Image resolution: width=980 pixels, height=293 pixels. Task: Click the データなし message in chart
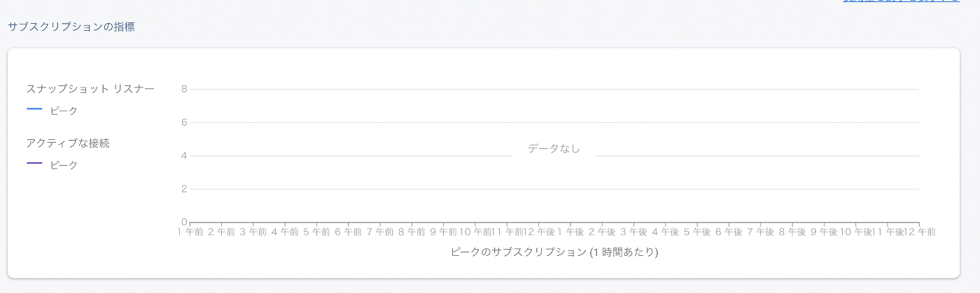tap(554, 148)
